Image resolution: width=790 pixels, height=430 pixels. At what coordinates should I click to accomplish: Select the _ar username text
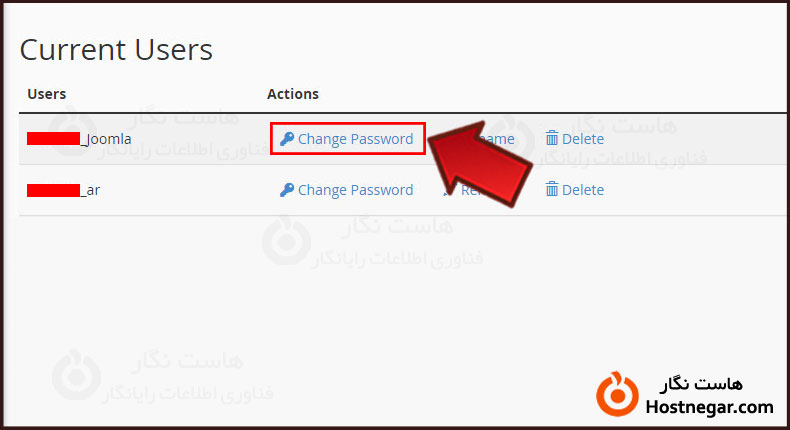[x=90, y=190]
